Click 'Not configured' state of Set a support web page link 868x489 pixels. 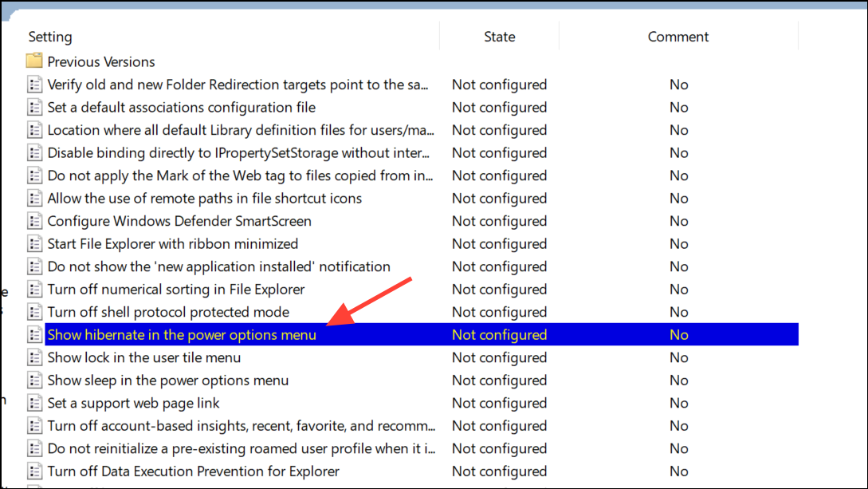(x=499, y=402)
